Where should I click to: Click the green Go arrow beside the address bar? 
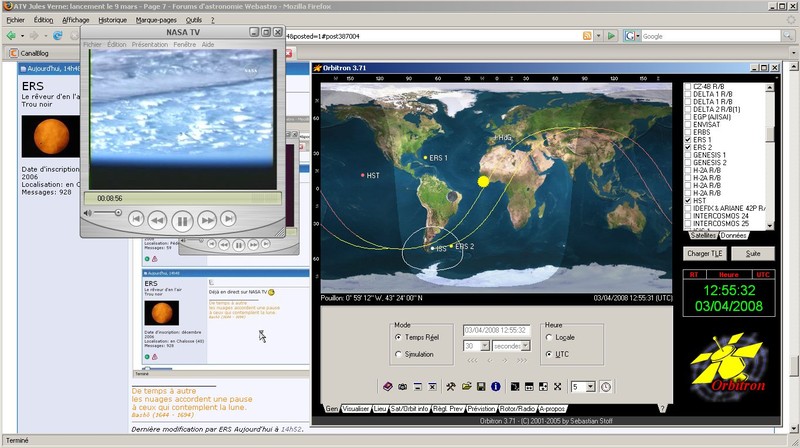click(x=611, y=36)
